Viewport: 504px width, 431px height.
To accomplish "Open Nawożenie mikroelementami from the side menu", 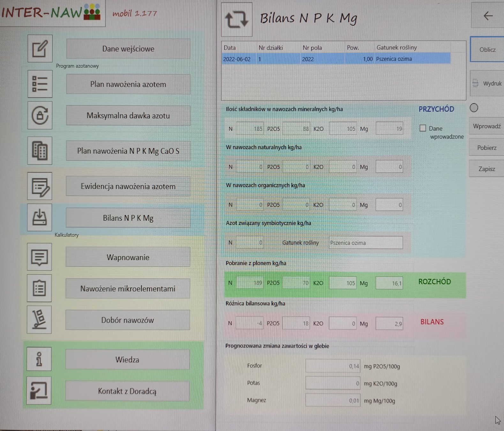I will (x=128, y=289).
